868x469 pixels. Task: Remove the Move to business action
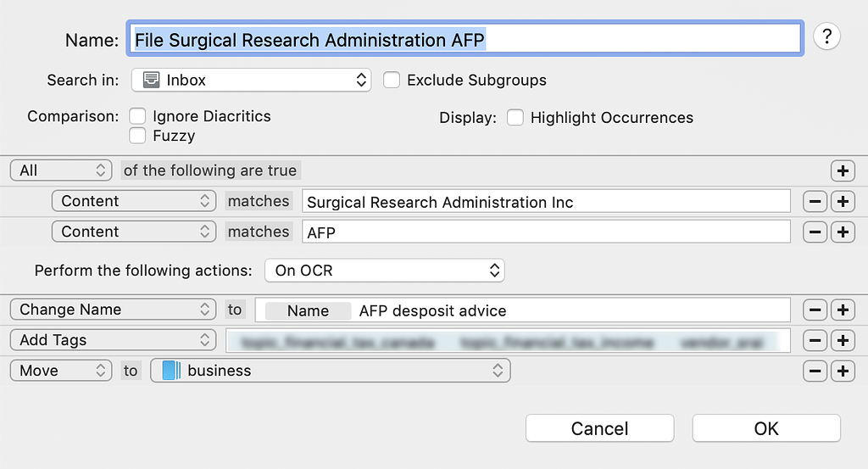tap(815, 371)
